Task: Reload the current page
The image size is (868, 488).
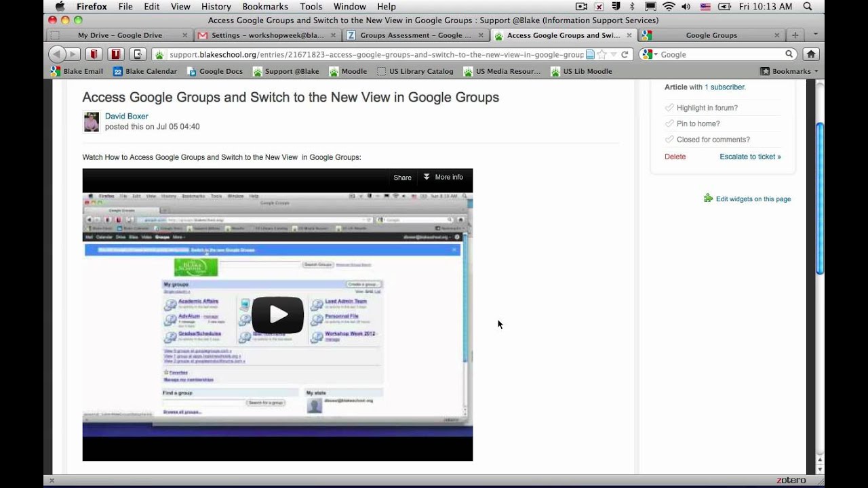Action: [x=625, y=54]
